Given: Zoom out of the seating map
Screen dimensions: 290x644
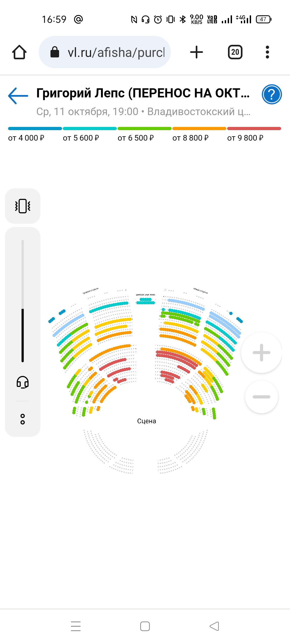Looking at the screenshot, I should [x=262, y=397].
